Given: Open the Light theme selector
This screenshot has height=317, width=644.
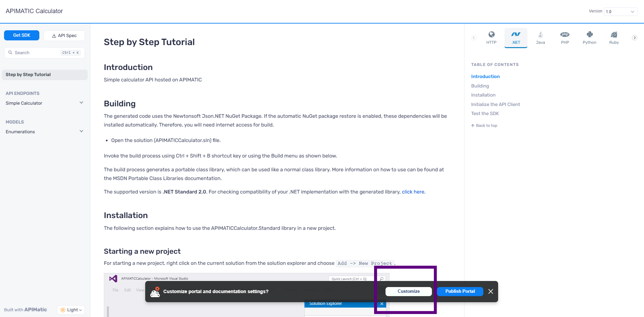Looking at the screenshot, I should click(x=71, y=310).
